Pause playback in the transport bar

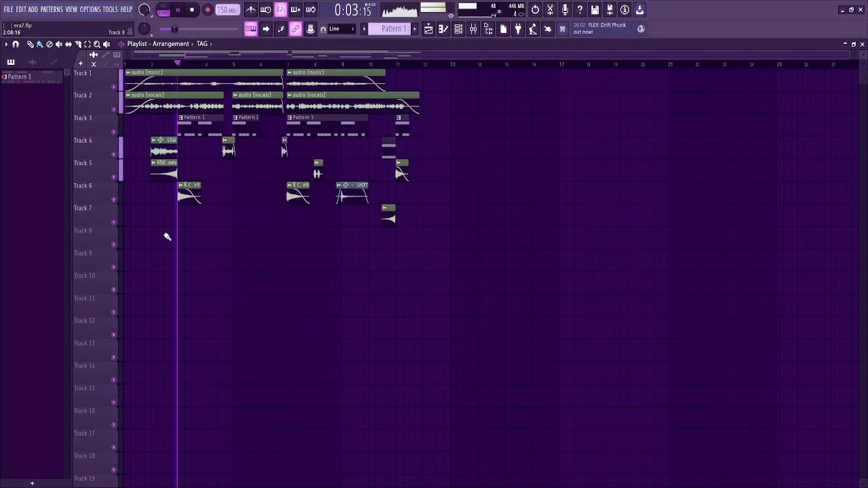178,10
